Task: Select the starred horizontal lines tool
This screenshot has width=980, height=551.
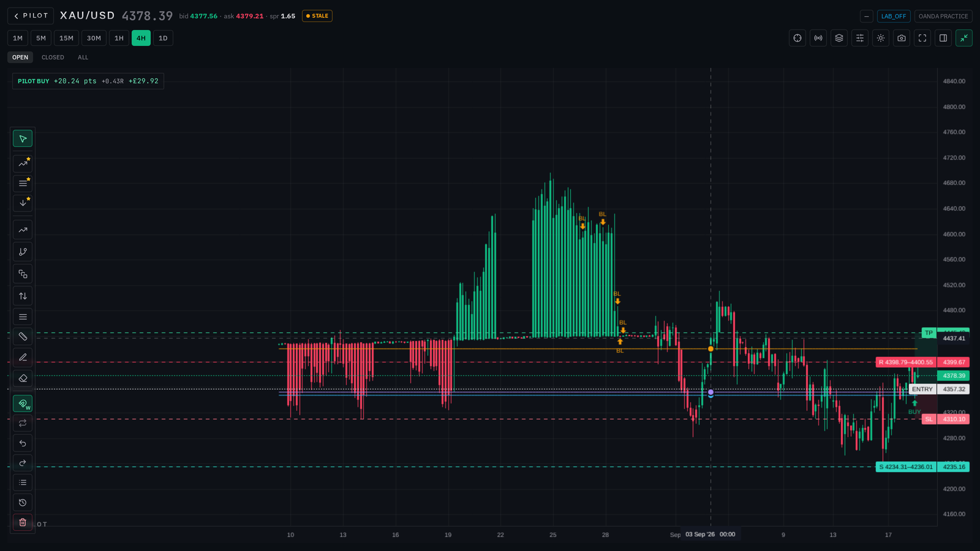Action: click(23, 183)
